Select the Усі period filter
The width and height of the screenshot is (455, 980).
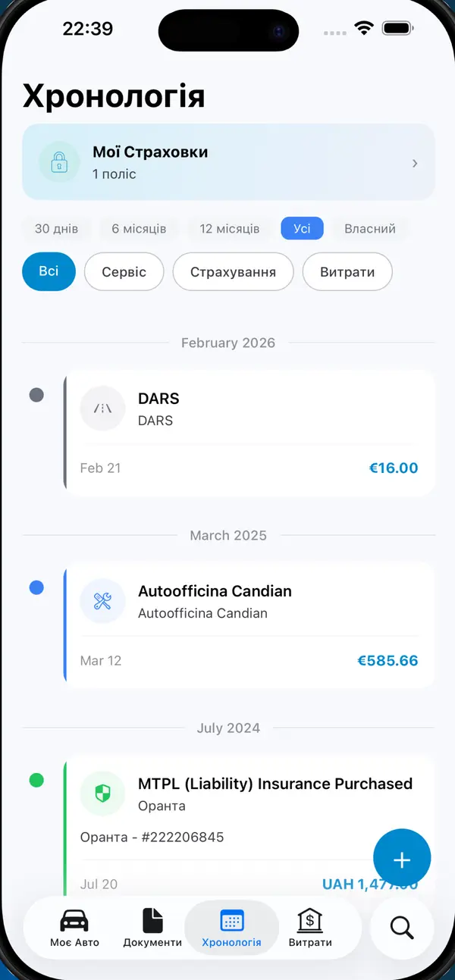coord(302,228)
